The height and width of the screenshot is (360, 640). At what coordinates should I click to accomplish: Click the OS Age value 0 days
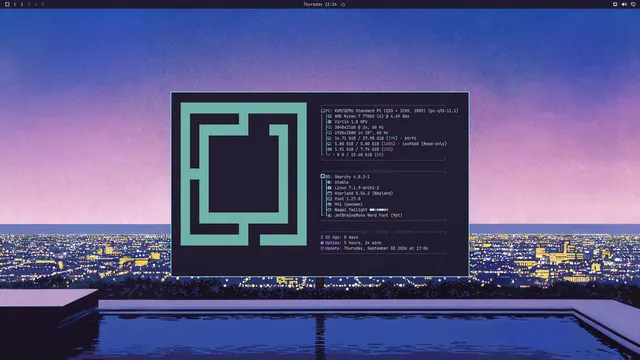coord(351,237)
